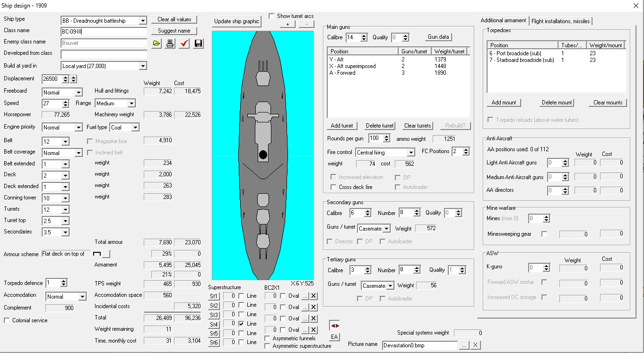Click the print design icon

[170, 43]
